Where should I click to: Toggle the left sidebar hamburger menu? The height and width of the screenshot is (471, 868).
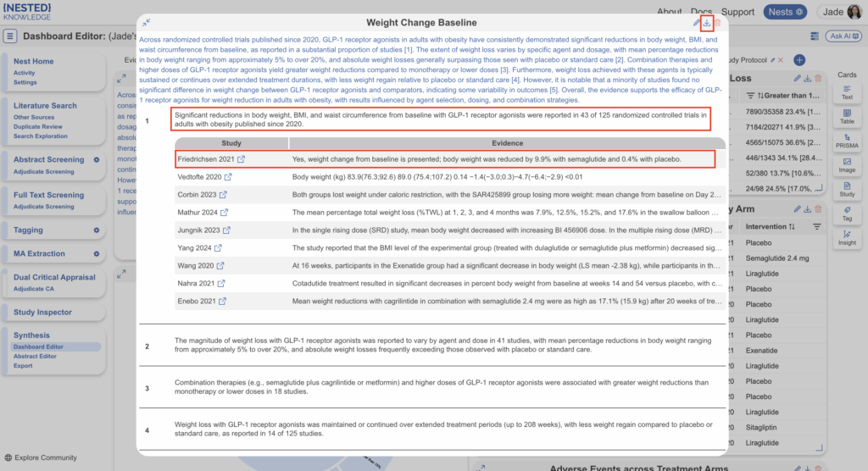coord(10,36)
